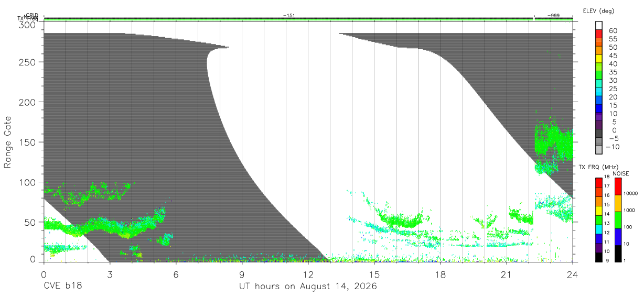
Task: Click the 18 tick on the UT hours axis
Action: pyautogui.click(x=440, y=275)
